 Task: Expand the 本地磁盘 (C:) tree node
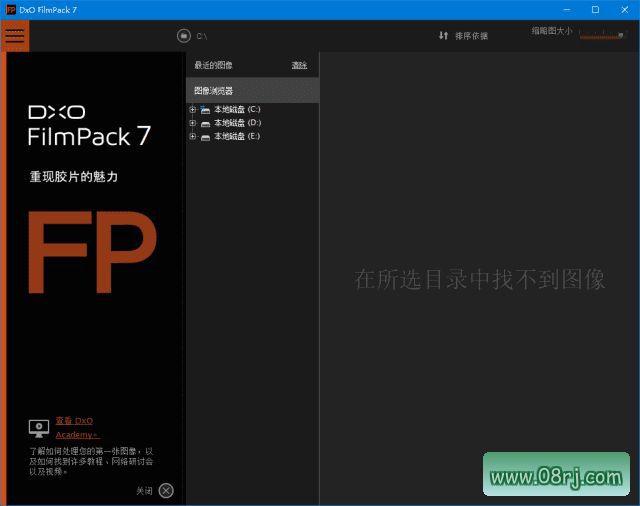pos(193,109)
